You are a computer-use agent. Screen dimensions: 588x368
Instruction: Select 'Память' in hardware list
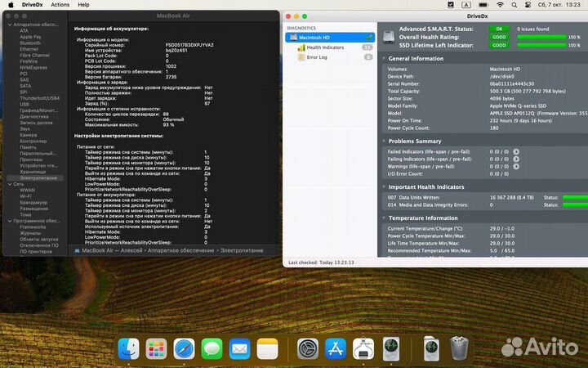28,147
